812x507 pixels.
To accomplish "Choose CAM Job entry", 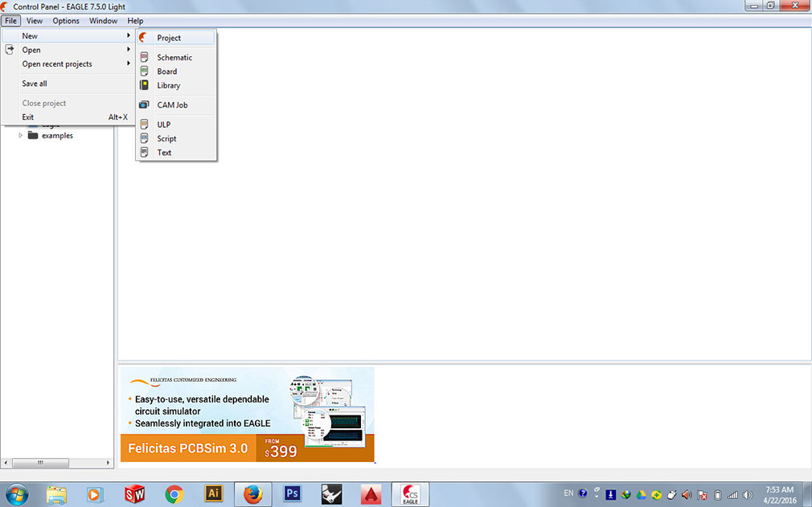I will pyautogui.click(x=175, y=104).
